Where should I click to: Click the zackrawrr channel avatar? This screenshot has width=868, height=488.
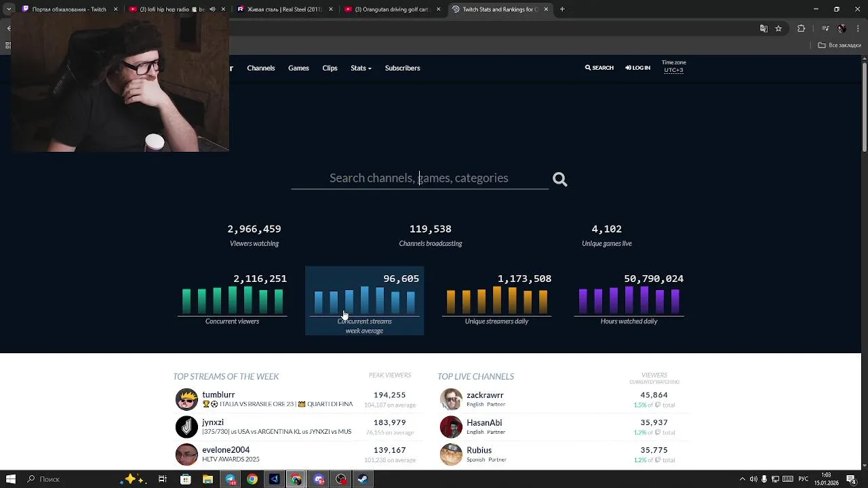[x=451, y=399]
